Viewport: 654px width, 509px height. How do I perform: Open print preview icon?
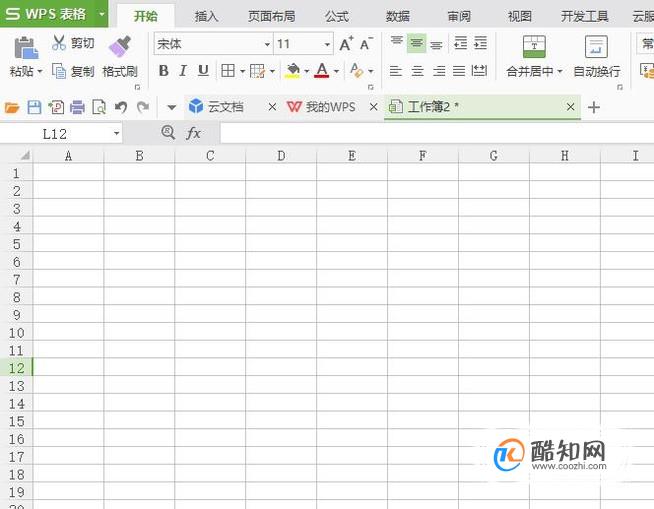[x=99, y=107]
